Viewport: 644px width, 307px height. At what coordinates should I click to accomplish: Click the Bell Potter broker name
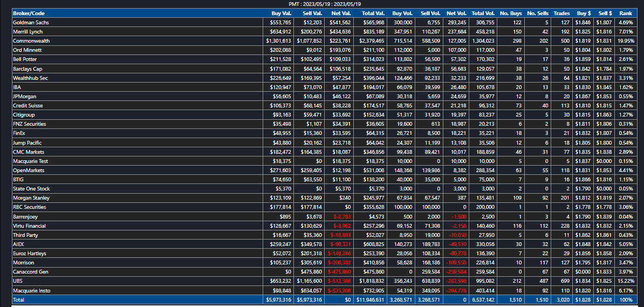[x=25, y=59]
